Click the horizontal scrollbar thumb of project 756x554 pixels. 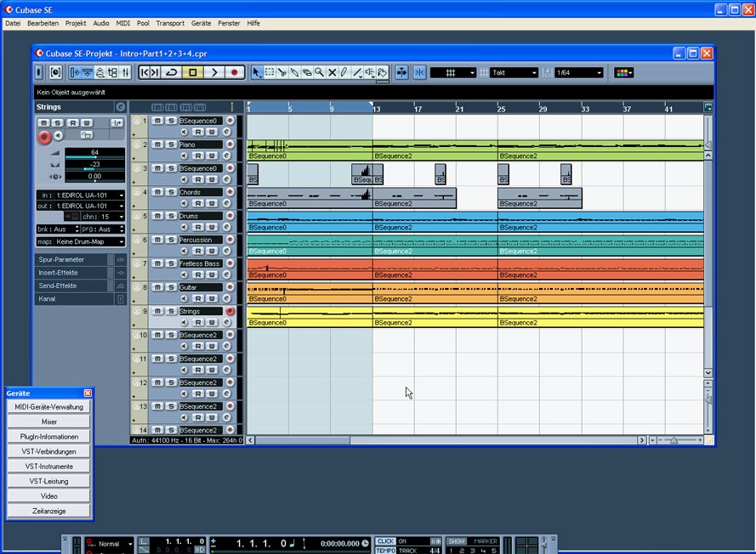tap(303, 440)
